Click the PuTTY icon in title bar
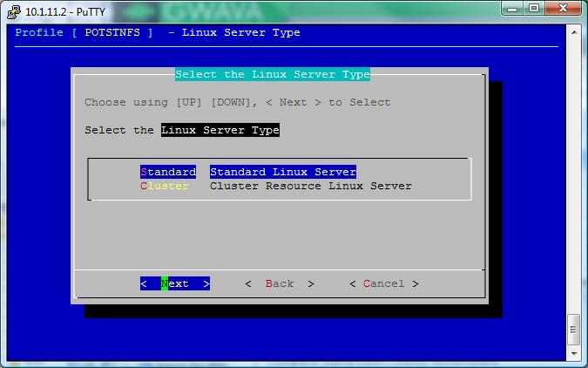 click(14, 11)
